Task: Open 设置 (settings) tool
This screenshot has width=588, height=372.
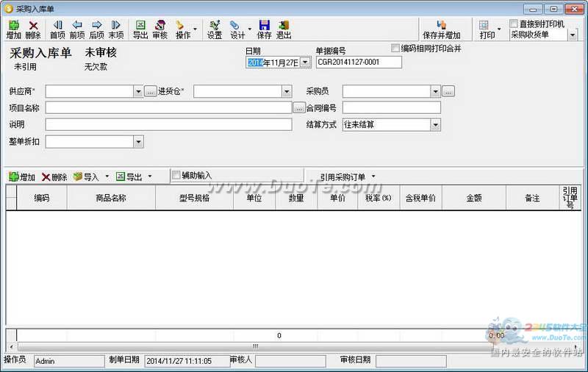Action: (x=215, y=29)
